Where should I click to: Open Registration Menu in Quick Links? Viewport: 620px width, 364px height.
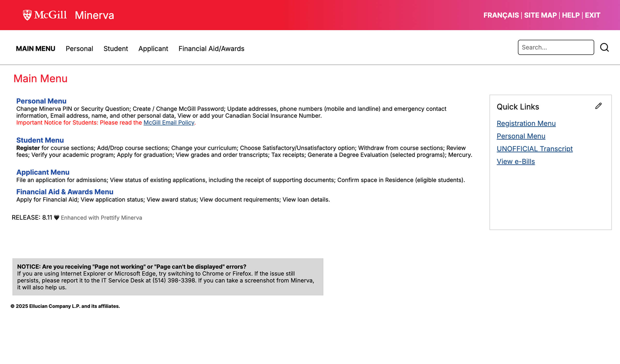[x=526, y=123]
